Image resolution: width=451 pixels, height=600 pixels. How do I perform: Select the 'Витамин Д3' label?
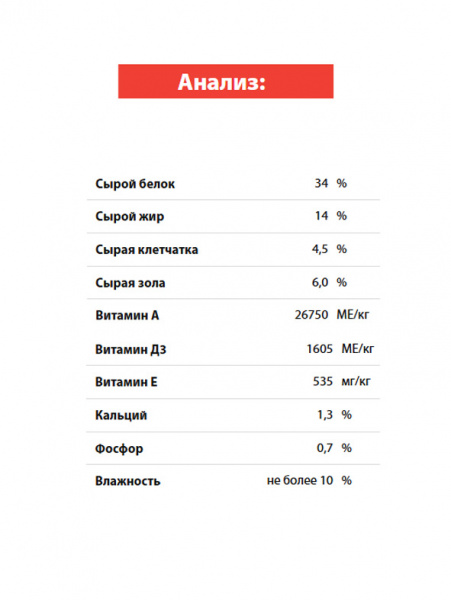pos(131,349)
